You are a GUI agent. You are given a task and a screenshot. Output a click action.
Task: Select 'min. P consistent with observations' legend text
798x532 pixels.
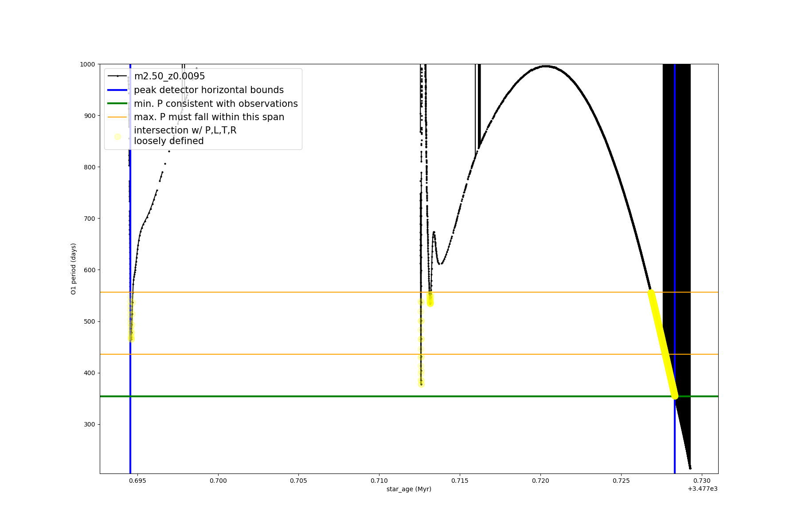coord(215,104)
